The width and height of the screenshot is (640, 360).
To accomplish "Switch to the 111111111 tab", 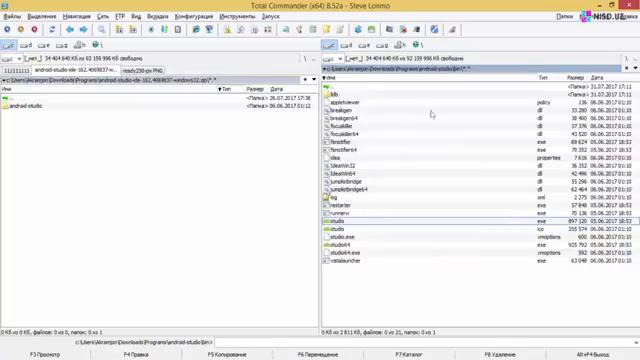I will click(17, 71).
